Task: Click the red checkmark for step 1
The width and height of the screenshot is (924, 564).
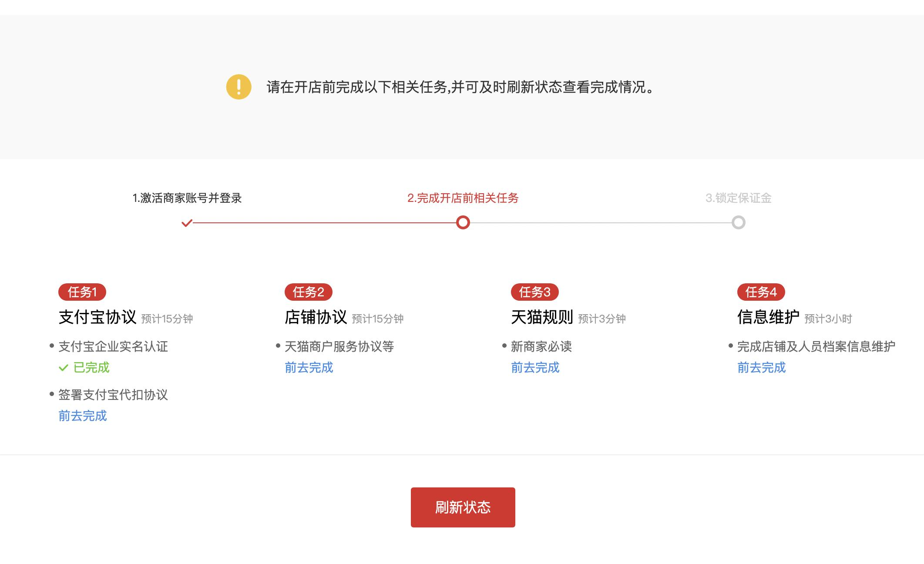Action: point(187,223)
